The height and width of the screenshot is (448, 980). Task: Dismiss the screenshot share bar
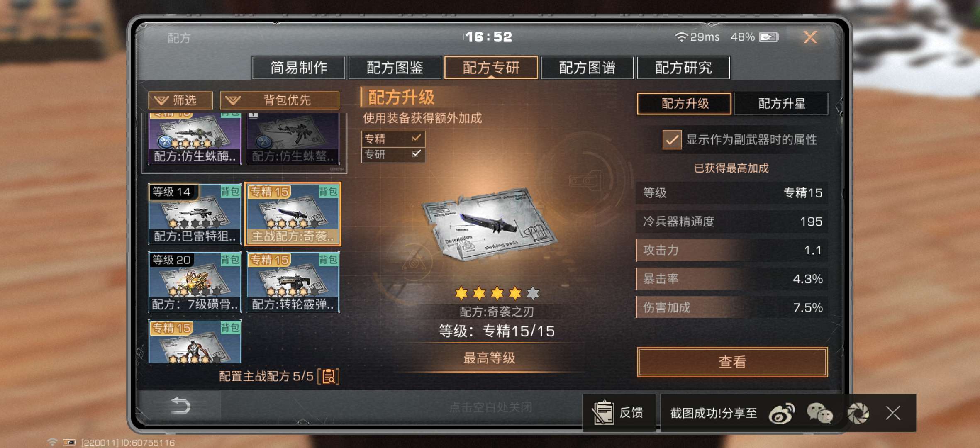(x=893, y=413)
